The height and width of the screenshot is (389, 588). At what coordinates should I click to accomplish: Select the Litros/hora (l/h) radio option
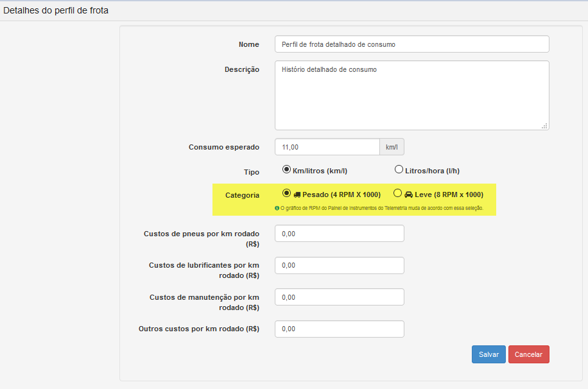pyautogui.click(x=399, y=169)
